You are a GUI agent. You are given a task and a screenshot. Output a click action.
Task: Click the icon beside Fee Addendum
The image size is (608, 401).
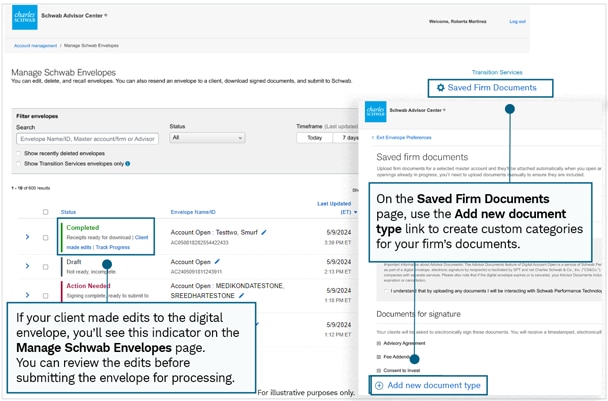379,357
